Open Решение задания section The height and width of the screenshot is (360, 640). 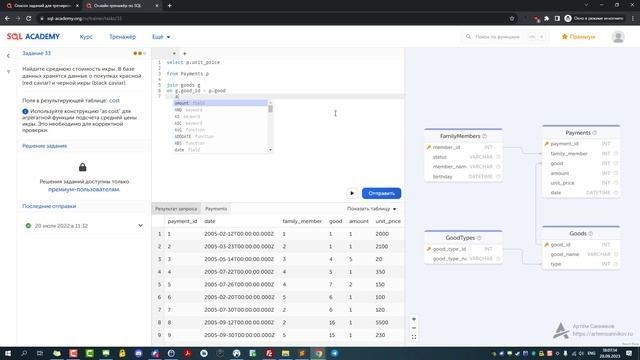[44, 146]
